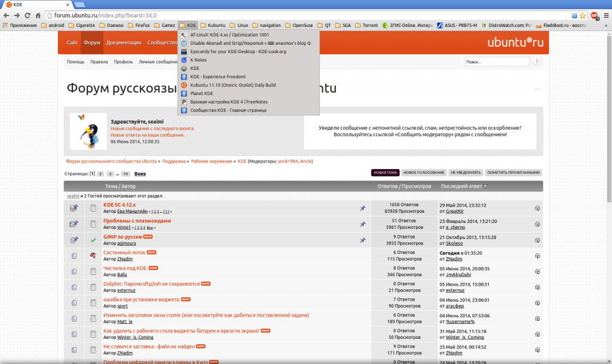Open topic Системный лоток
Image resolution: width=612 pixels, height=364 pixels.
[x=124, y=252]
